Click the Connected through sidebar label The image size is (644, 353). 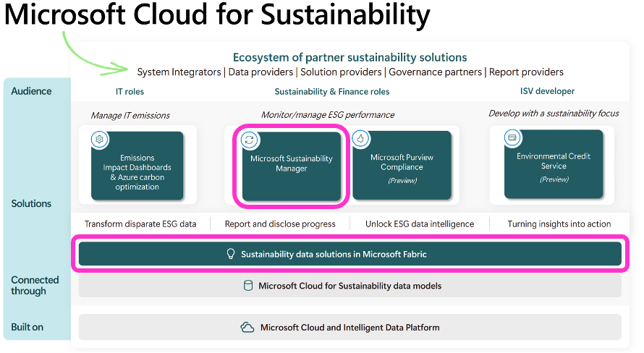tap(35, 286)
